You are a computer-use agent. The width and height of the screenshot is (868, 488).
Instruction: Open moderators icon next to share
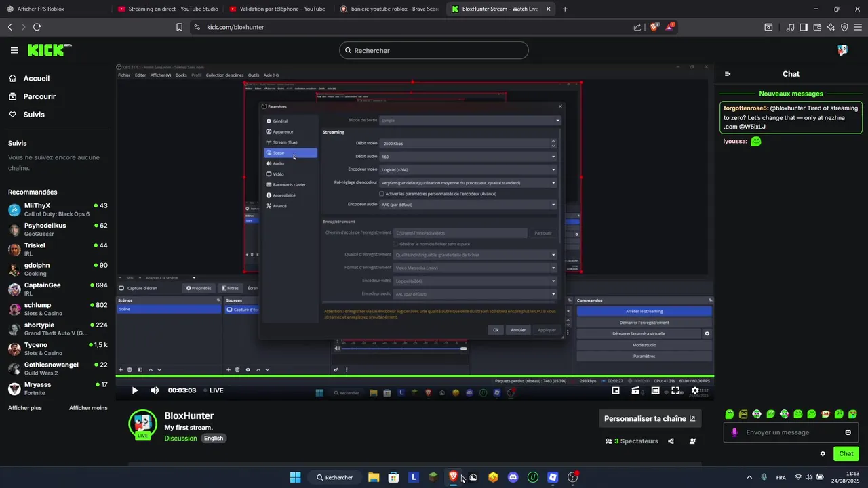[692, 441]
